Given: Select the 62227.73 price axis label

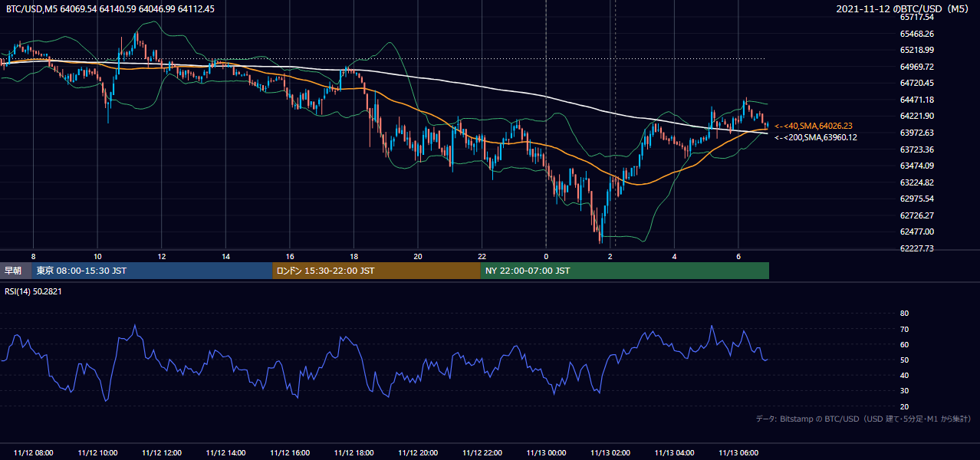Looking at the screenshot, I should pos(916,248).
